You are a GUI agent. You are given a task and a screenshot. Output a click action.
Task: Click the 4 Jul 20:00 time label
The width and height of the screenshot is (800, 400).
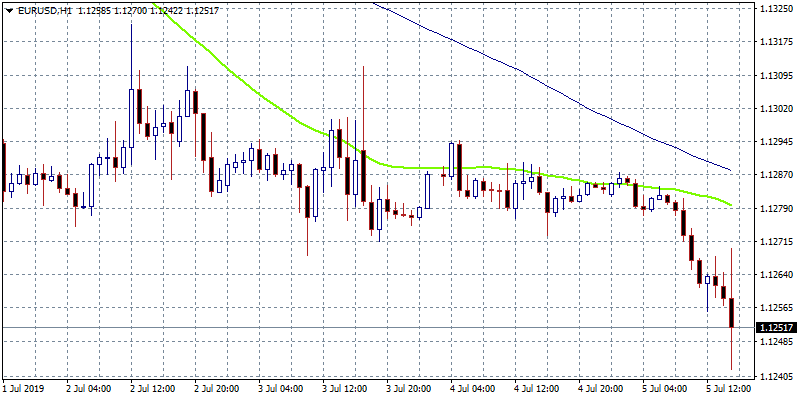[600, 389]
